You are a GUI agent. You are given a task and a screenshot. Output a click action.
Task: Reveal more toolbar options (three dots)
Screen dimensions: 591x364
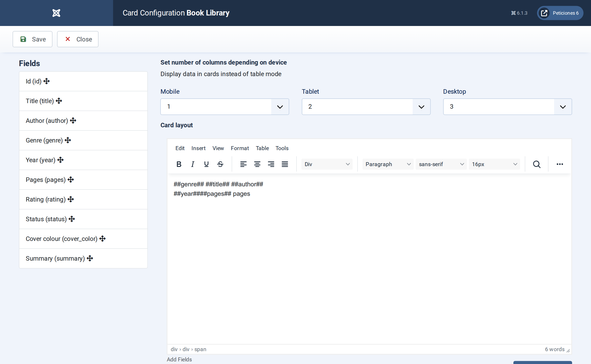(560, 164)
